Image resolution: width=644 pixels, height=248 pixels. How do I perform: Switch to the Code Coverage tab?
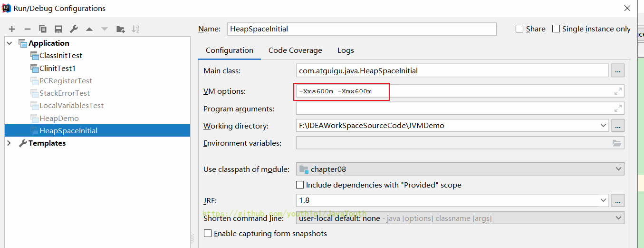click(x=295, y=50)
